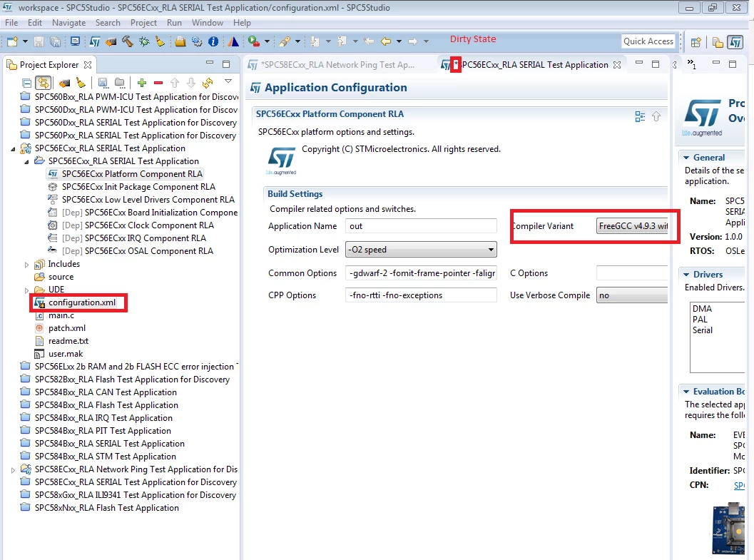Click the Application Name field

421,226
